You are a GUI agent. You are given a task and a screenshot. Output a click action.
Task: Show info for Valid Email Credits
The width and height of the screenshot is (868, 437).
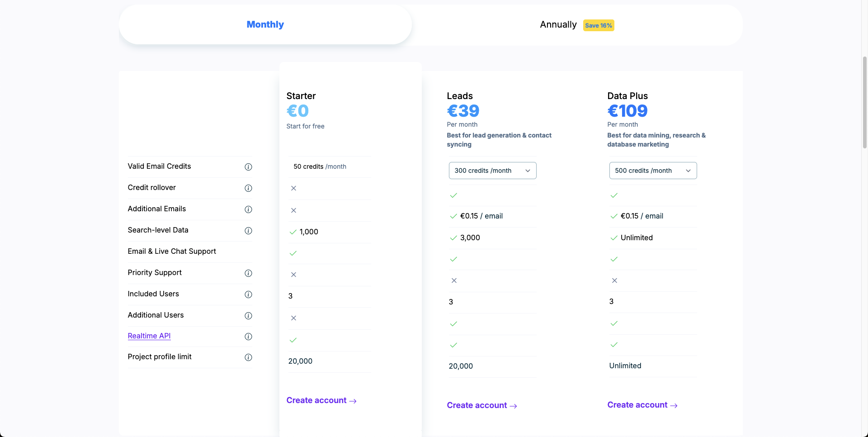point(248,167)
